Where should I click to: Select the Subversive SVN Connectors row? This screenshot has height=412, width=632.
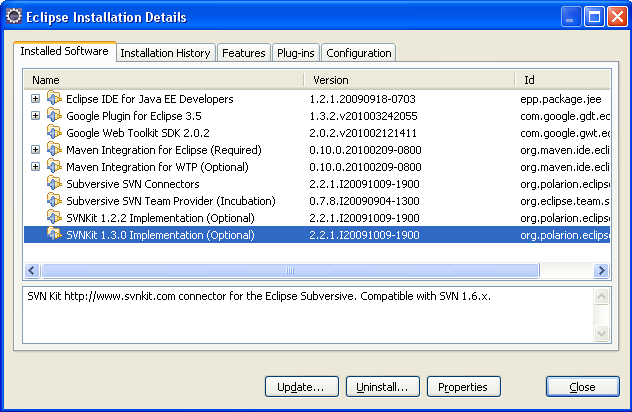317,183
